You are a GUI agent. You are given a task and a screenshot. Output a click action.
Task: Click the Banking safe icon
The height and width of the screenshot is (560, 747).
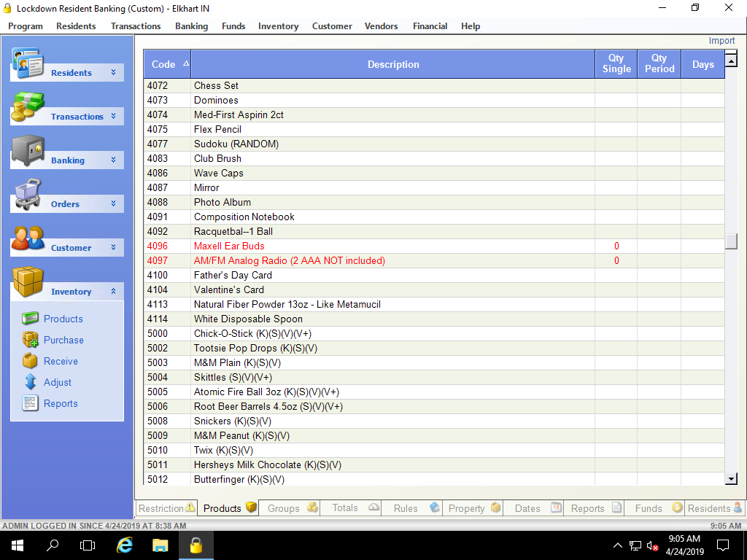point(28,150)
